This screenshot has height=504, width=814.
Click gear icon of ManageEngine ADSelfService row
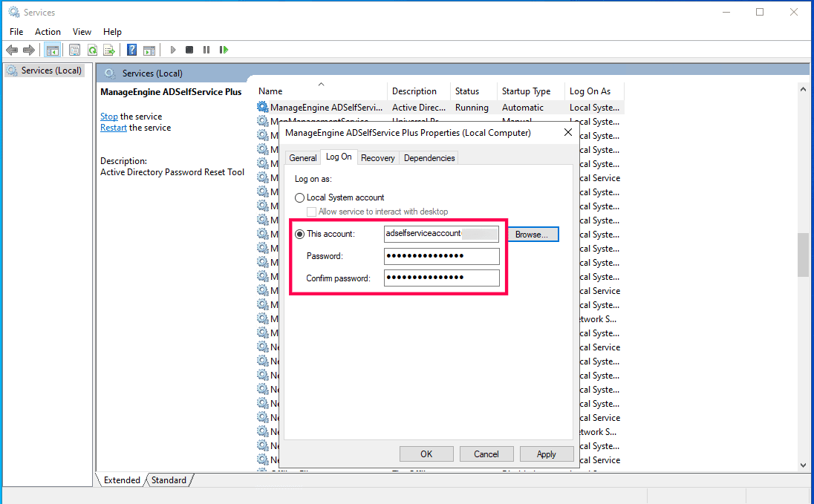tap(263, 108)
